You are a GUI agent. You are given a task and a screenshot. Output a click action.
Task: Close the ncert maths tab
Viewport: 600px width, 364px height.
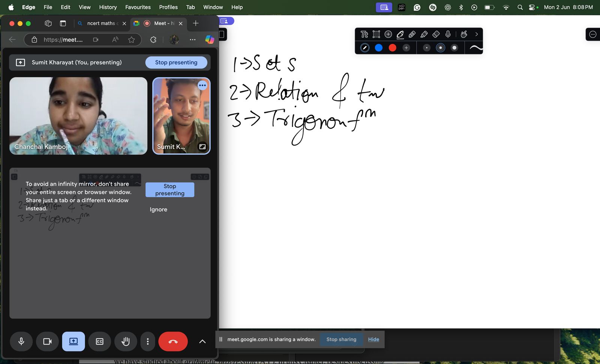[124, 23]
